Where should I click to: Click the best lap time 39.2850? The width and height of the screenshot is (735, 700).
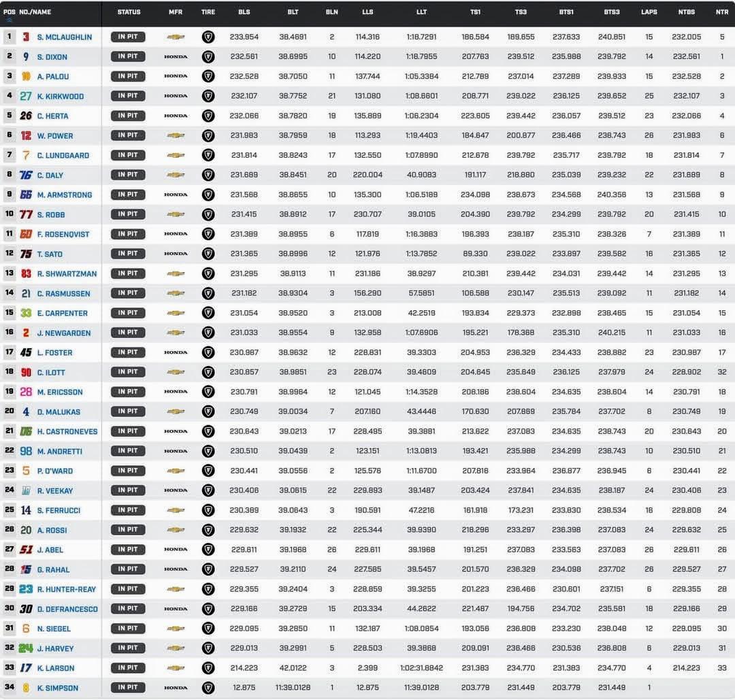[x=293, y=629]
